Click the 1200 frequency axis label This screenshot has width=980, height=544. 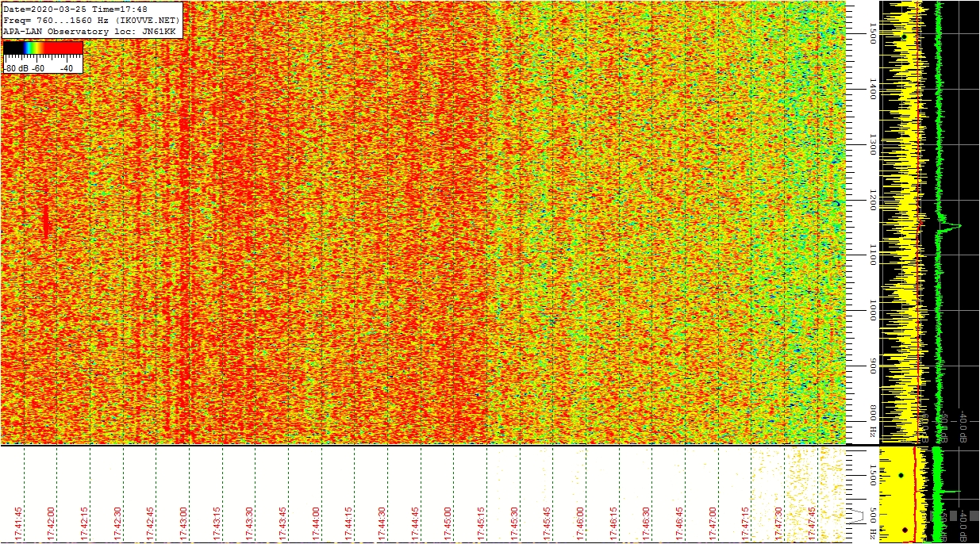pyautogui.click(x=873, y=200)
